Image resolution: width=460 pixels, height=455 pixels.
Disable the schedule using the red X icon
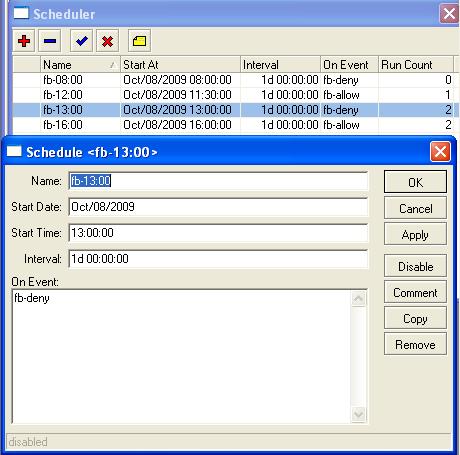tap(107, 41)
